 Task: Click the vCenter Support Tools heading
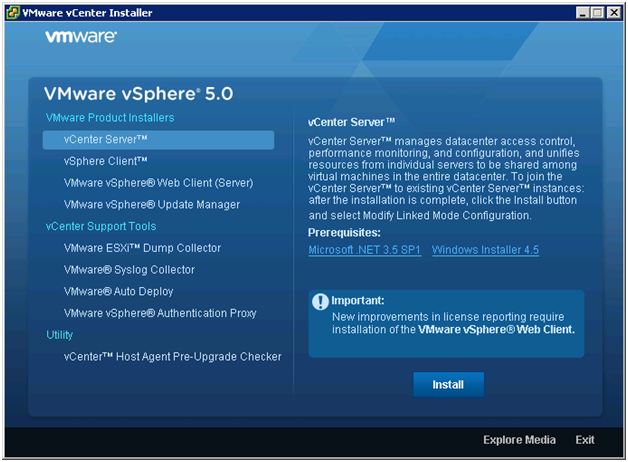pyautogui.click(x=101, y=227)
